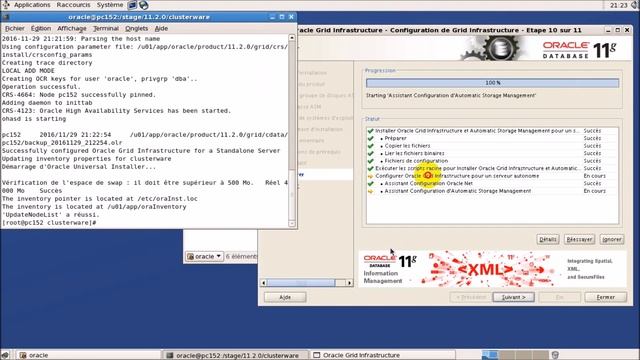This screenshot has width=640, height=360.
Task: Select 'Exécuter les scripts racine' status row
Action: click(492, 168)
